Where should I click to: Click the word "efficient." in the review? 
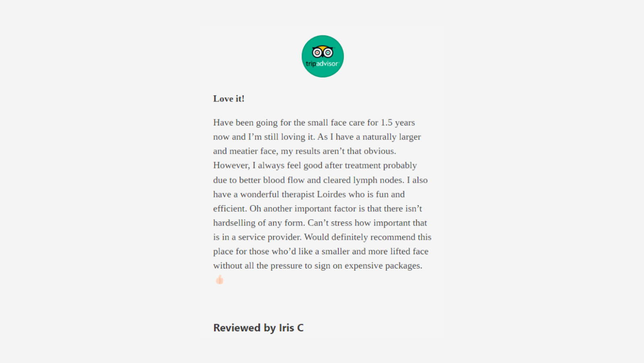pyautogui.click(x=230, y=209)
